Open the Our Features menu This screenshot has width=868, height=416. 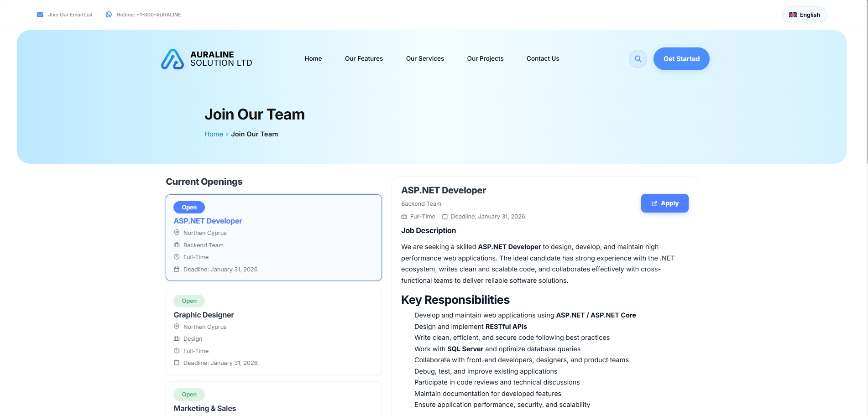(364, 59)
